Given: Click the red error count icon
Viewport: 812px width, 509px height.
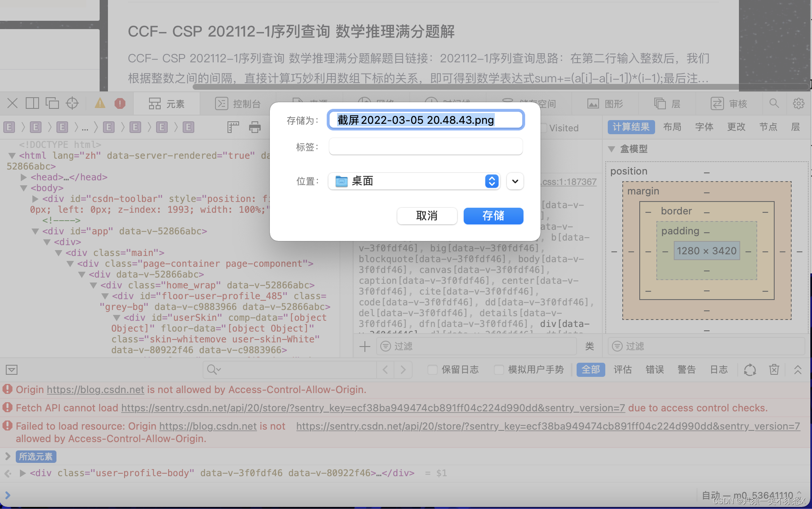Looking at the screenshot, I should pyautogui.click(x=120, y=103).
